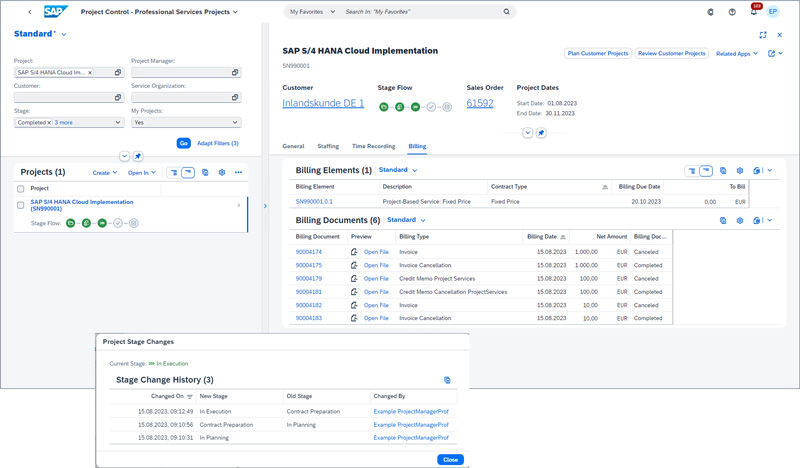Toggle Billing Elements hide-details view button
Image resolution: width=800 pixels, height=468 pixels.
tap(706, 170)
